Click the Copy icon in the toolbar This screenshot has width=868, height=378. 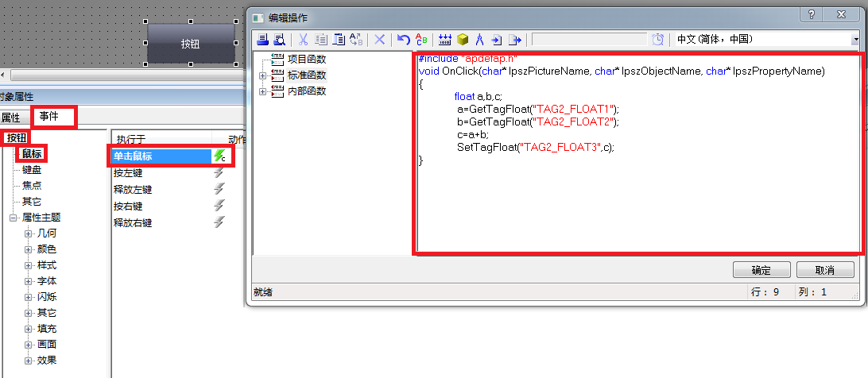pyautogui.click(x=320, y=39)
